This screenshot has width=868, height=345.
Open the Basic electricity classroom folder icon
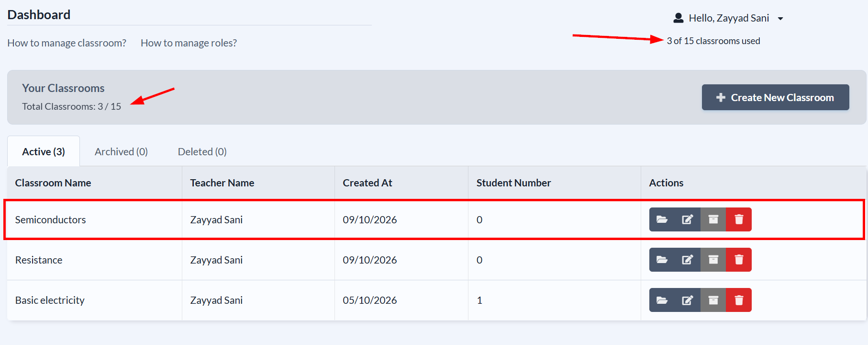662,300
